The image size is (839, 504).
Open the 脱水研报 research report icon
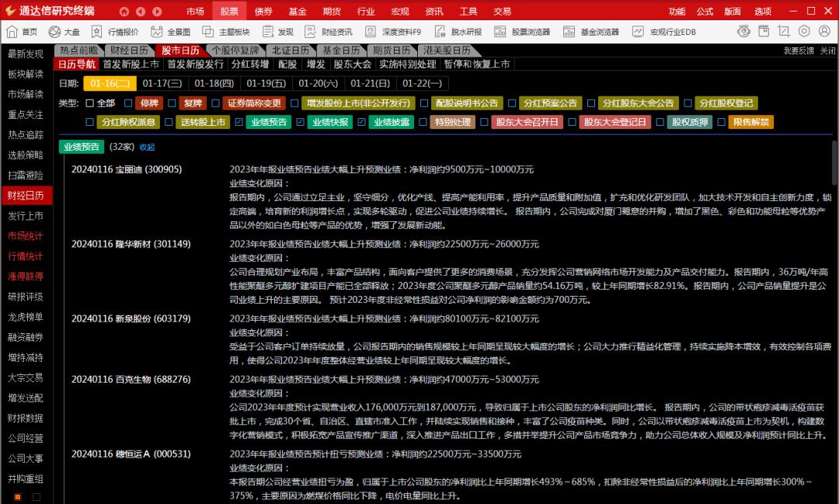point(439,32)
